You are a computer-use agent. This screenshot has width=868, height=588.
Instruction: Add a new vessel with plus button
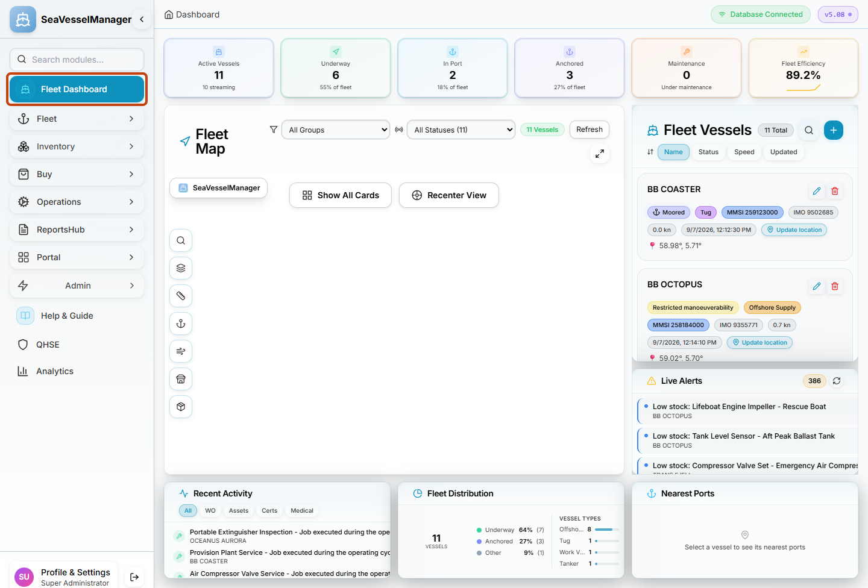(834, 130)
